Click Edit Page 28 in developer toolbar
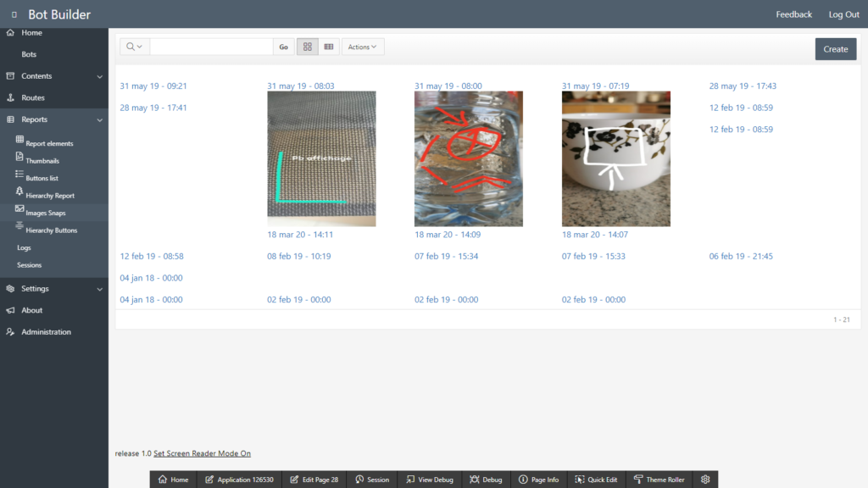Screen dimensions: 868x488 click(314, 480)
